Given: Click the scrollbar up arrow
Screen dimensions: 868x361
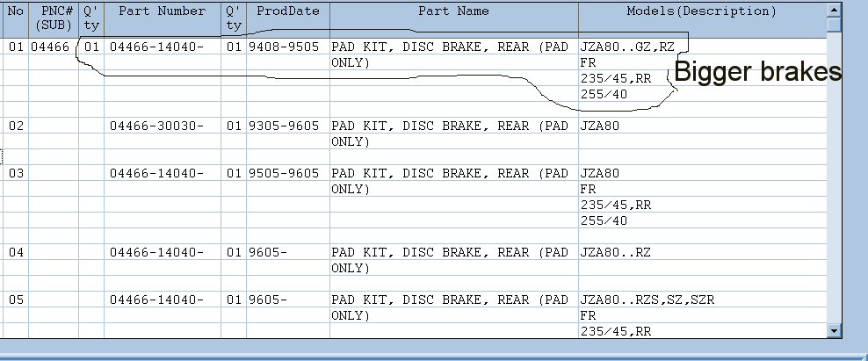Looking at the screenshot, I should 834,10.
